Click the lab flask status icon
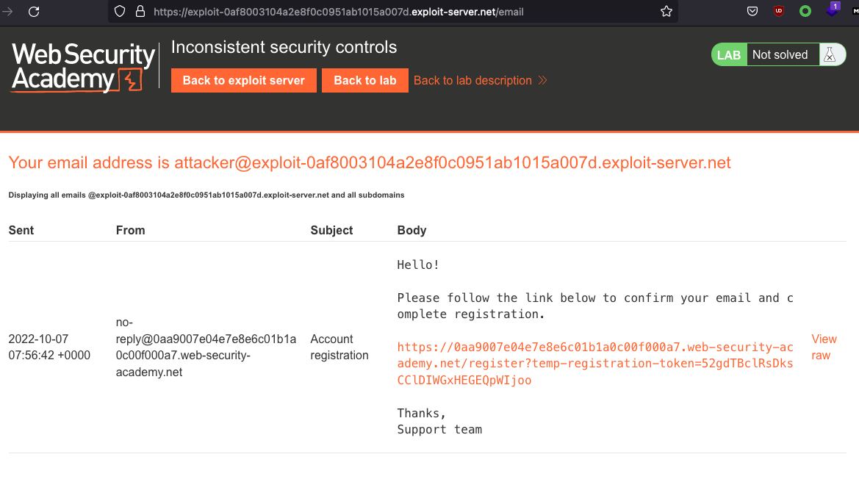Image resolution: width=859 pixels, height=504 pixels. (x=829, y=55)
